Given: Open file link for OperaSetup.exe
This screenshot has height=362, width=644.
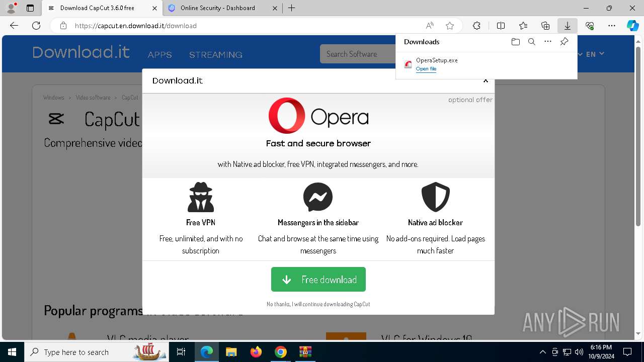Looking at the screenshot, I should (x=426, y=69).
